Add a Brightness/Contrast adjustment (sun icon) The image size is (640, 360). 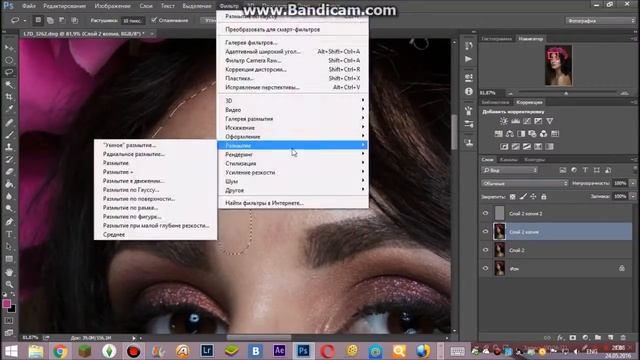[x=504, y=121]
